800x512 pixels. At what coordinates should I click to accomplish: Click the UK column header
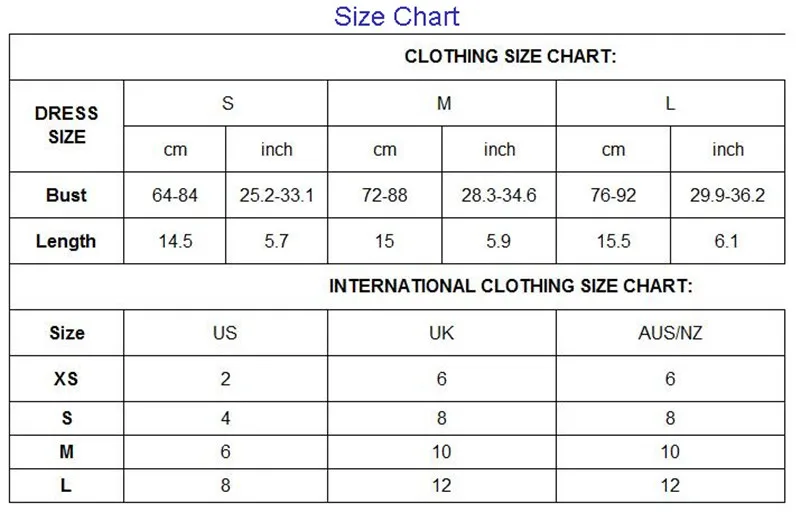[x=441, y=333]
